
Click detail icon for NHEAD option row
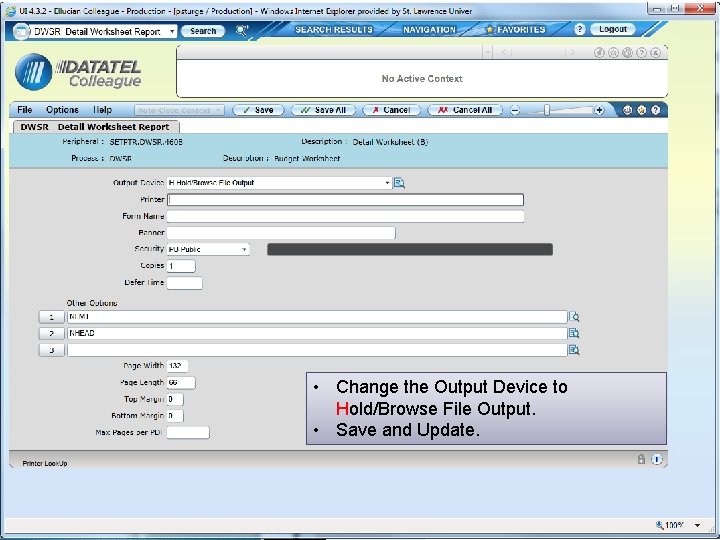click(x=574, y=333)
